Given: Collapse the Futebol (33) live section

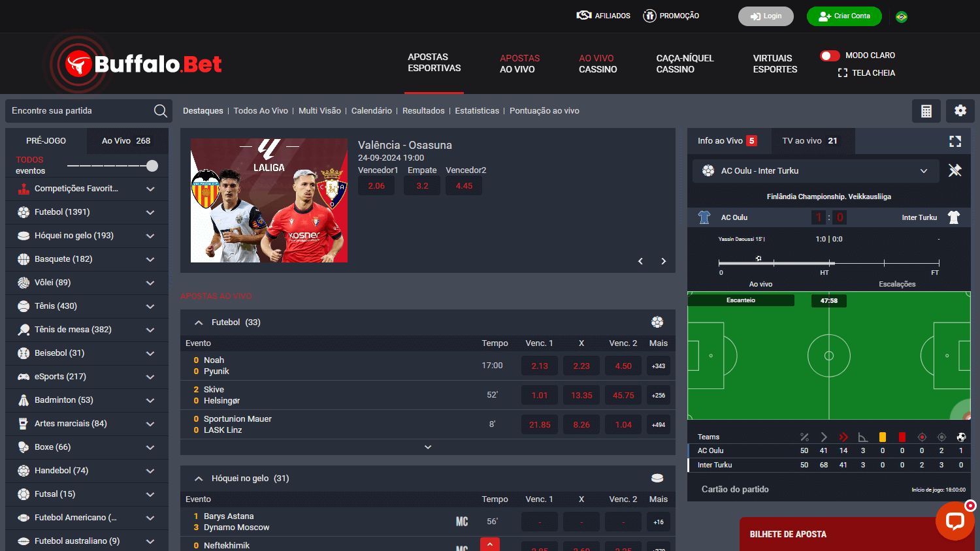Looking at the screenshot, I should (x=199, y=323).
